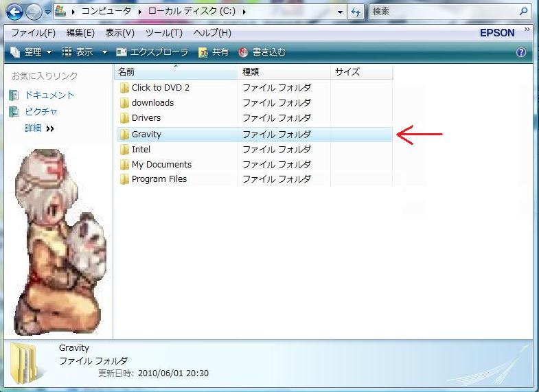Click the 共有 share toolbar button
Viewport: 539px width, 392px height.
[214, 52]
